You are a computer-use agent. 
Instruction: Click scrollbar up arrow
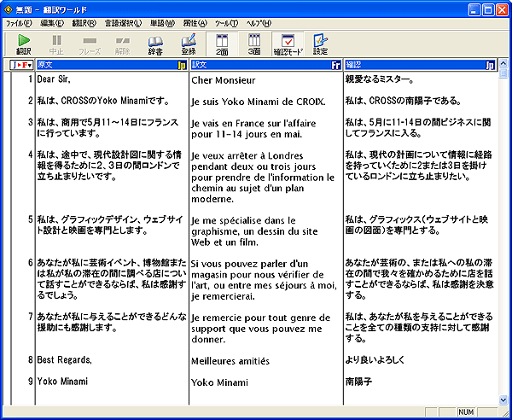click(503, 63)
